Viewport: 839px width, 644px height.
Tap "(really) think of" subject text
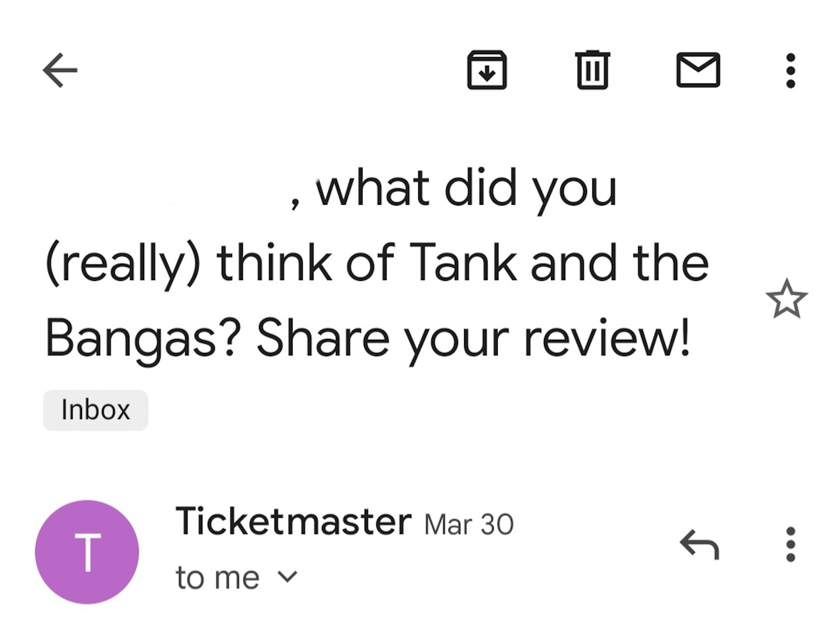pyautogui.click(x=220, y=263)
